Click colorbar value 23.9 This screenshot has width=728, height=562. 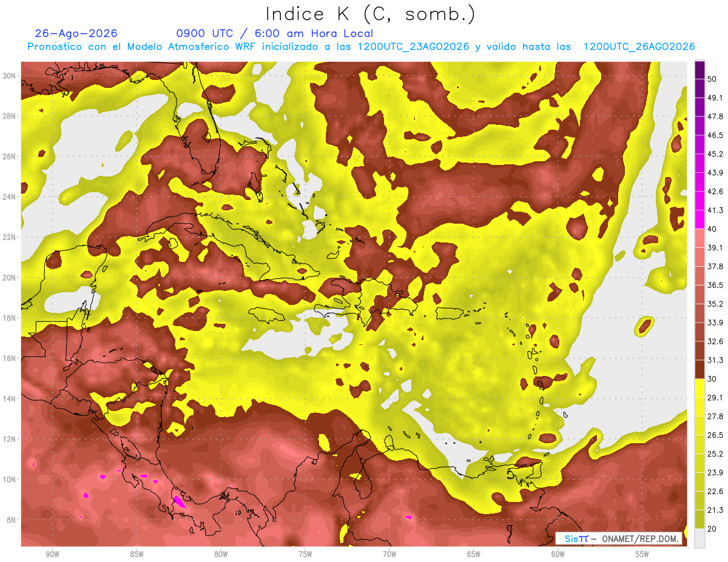click(x=715, y=473)
